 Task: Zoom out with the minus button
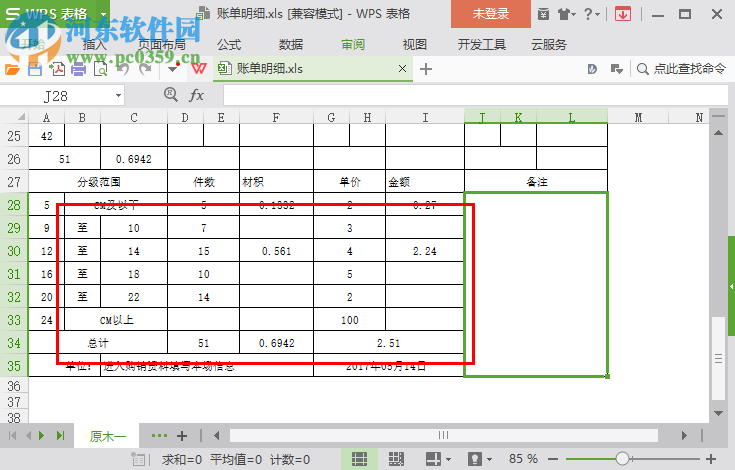(553, 459)
